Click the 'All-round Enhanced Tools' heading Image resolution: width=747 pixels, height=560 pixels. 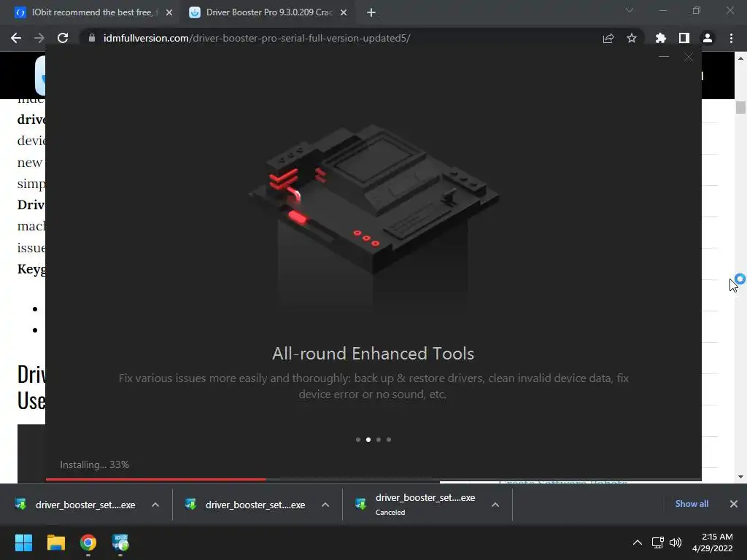pyautogui.click(x=373, y=354)
